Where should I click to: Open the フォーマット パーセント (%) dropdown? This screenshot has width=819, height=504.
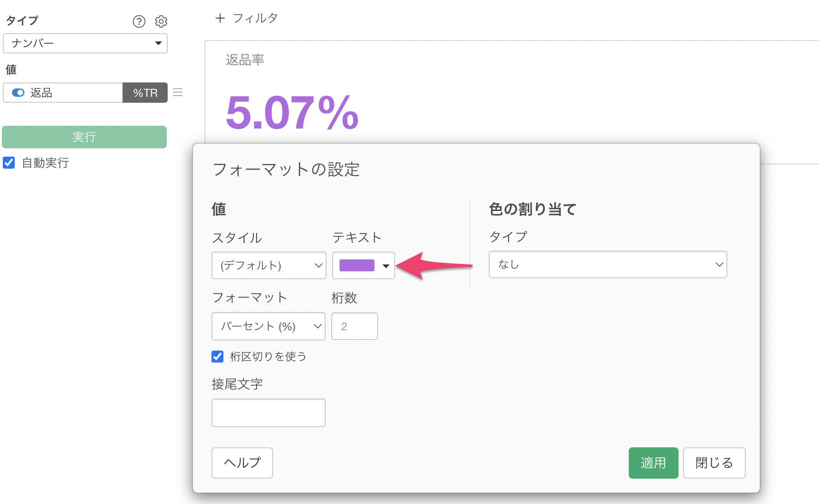coord(268,326)
